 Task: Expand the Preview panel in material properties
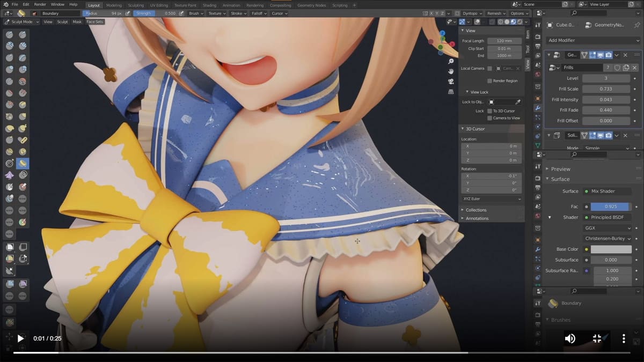point(560,169)
